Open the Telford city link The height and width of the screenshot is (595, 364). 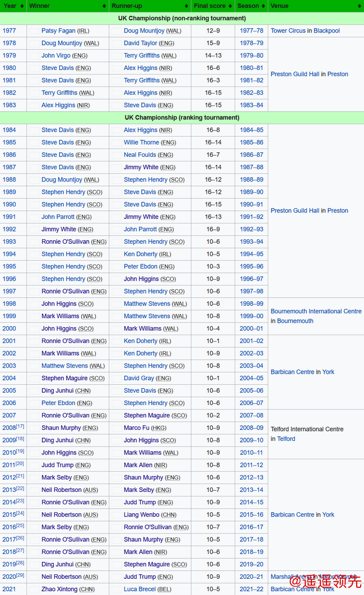286,439
